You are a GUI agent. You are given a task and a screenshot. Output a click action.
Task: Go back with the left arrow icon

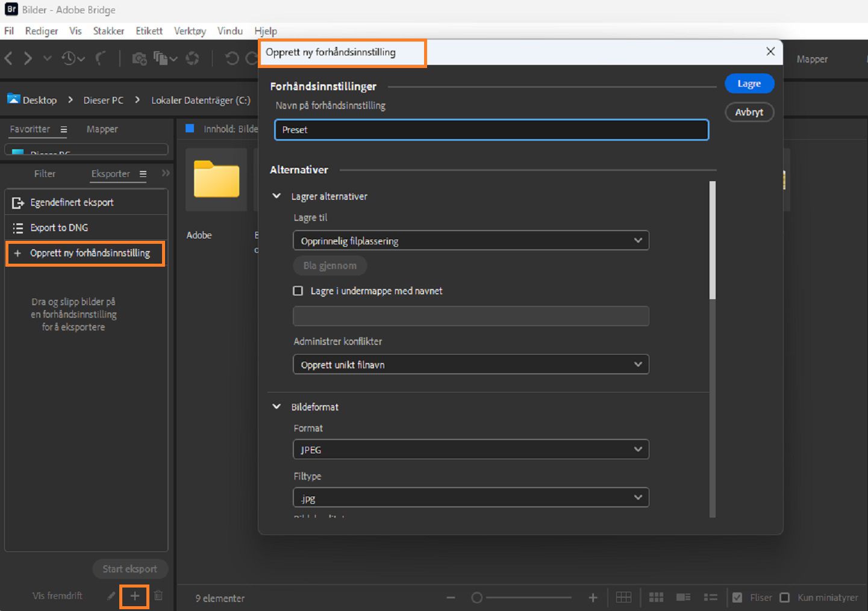point(8,58)
